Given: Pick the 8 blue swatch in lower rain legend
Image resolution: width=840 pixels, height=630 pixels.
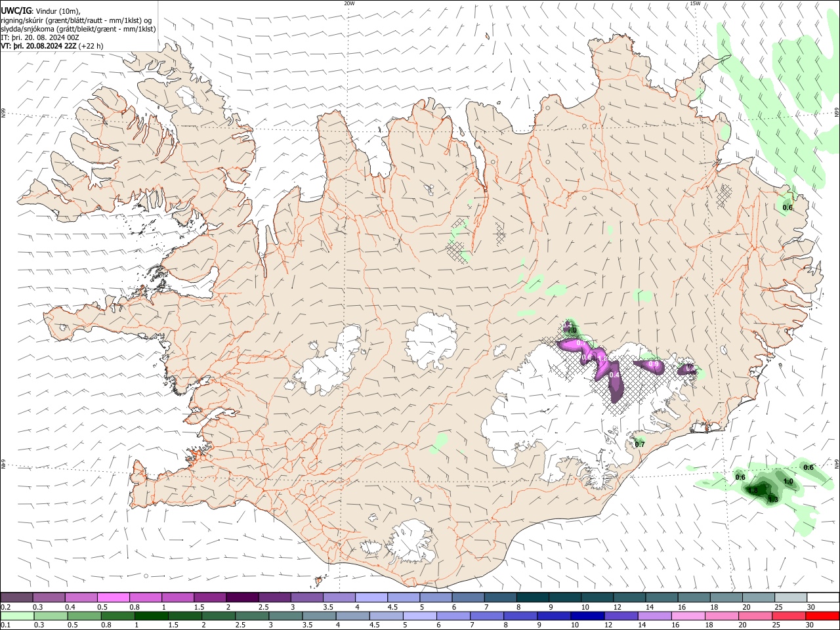Looking at the screenshot, I should tap(519, 616).
